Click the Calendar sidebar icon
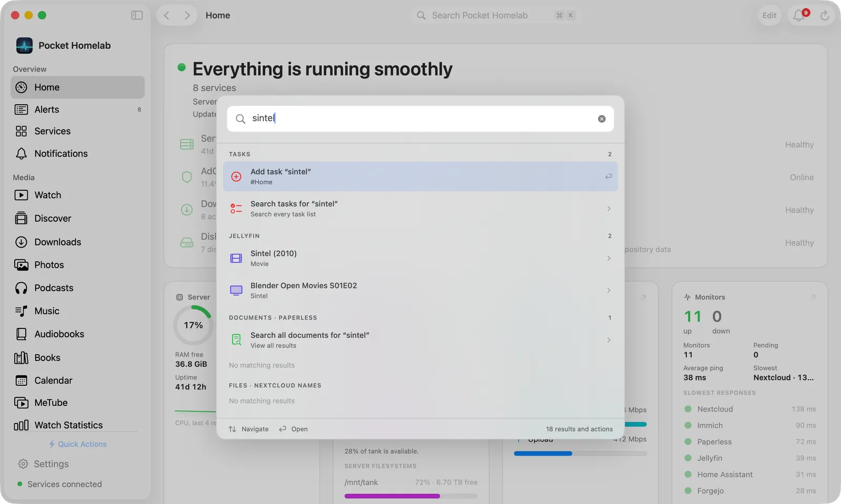This screenshot has height=504, width=841. point(21,380)
